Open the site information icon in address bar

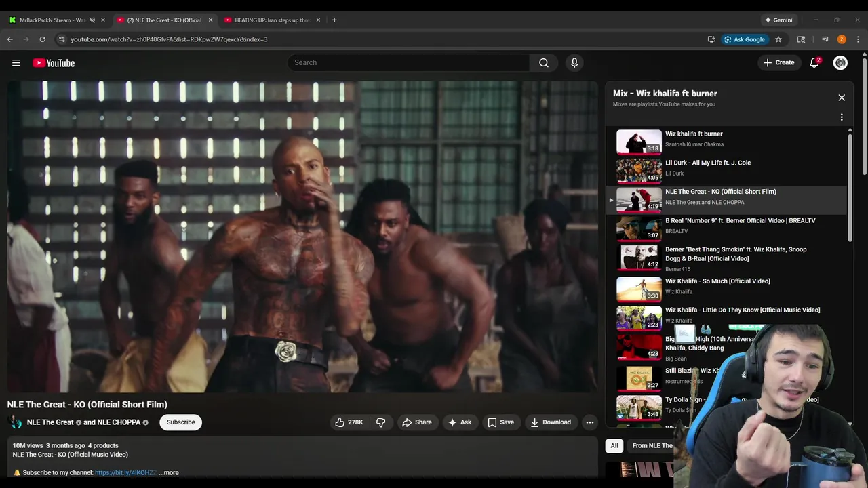coord(62,39)
